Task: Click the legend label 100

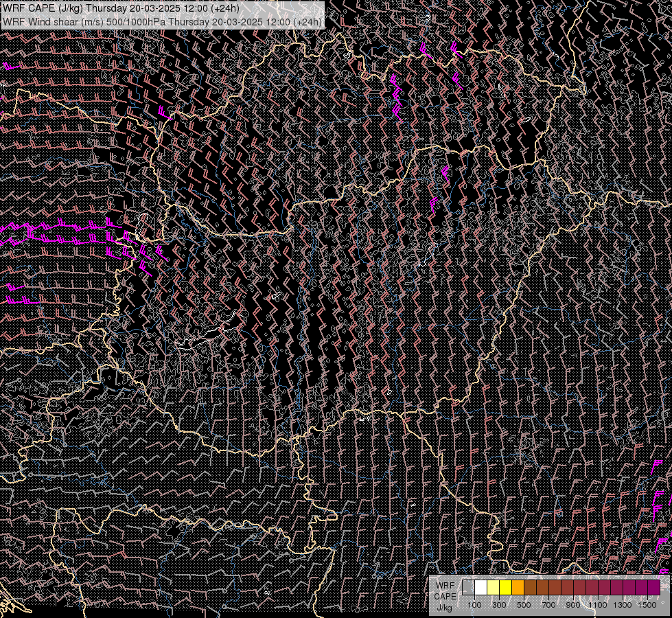Action: pos(474,605)
